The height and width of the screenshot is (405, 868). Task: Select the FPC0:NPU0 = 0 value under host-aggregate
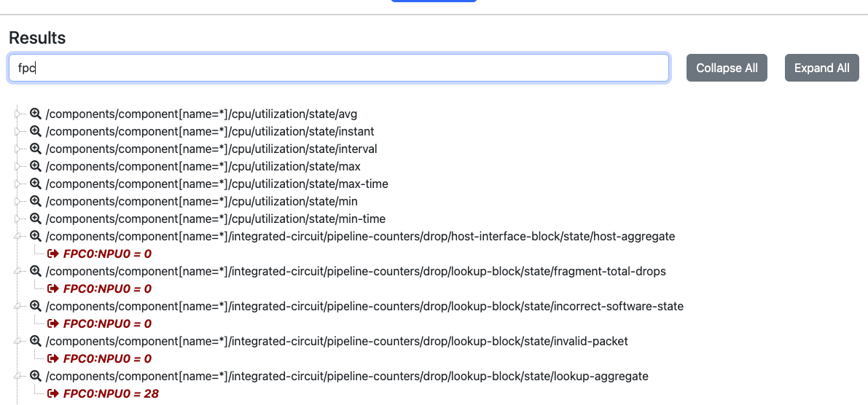click(x=107, y=254)
